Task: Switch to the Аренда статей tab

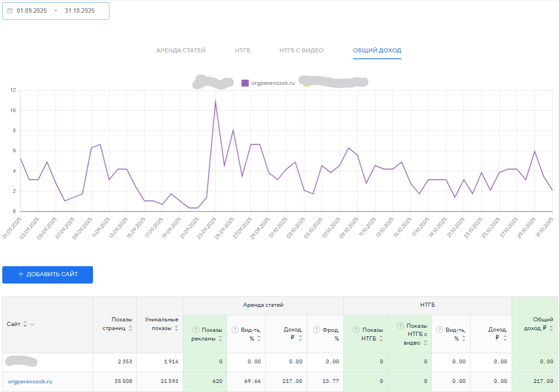Action: coord(181,51)
